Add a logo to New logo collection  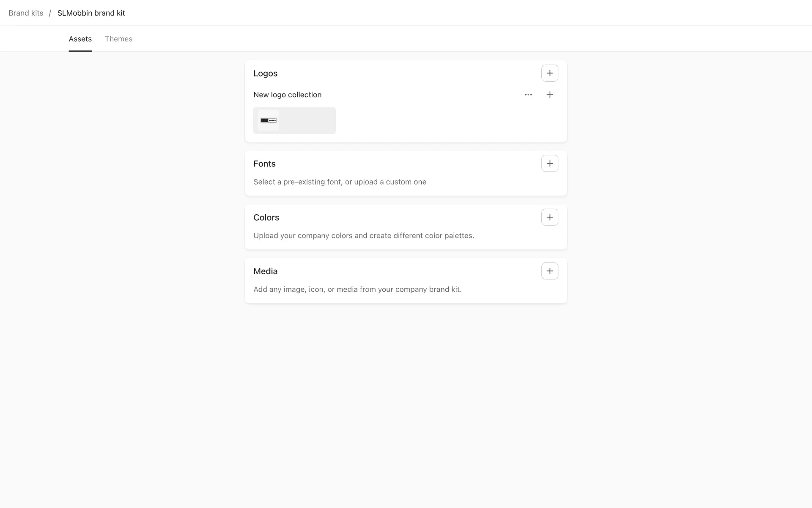tap(549, 95)
